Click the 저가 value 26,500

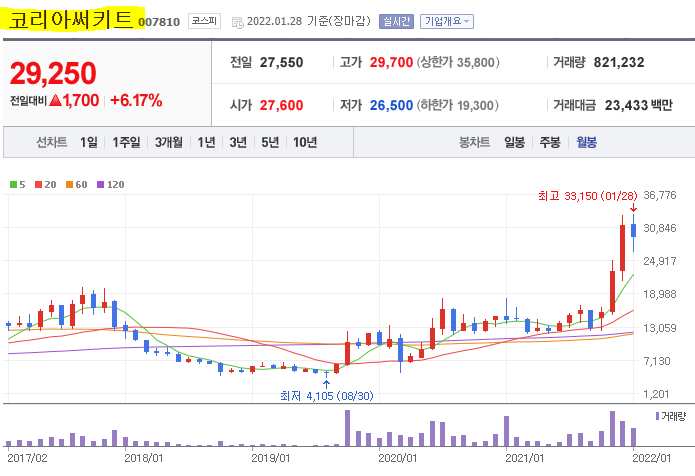pos(391,105)
